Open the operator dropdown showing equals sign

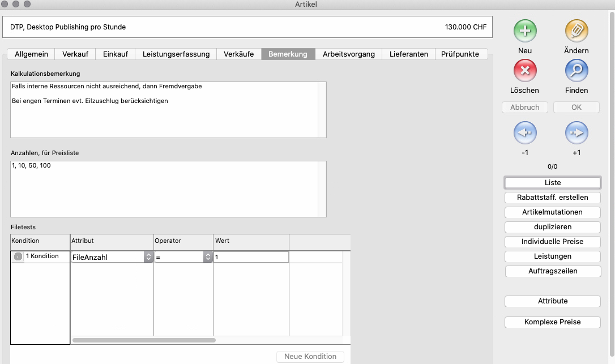207,257
